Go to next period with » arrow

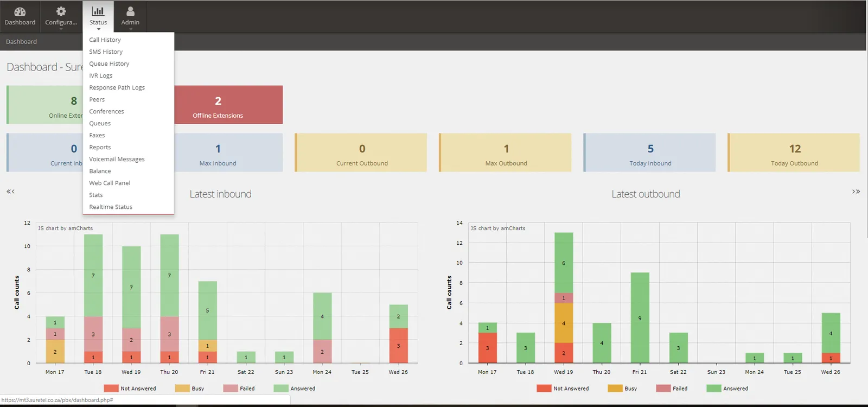[856, 192]
